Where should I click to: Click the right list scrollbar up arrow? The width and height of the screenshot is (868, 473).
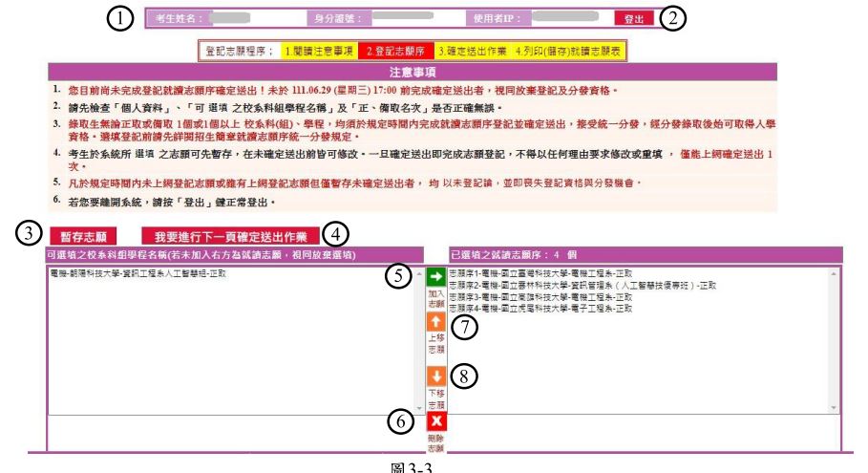coord(834,273)
